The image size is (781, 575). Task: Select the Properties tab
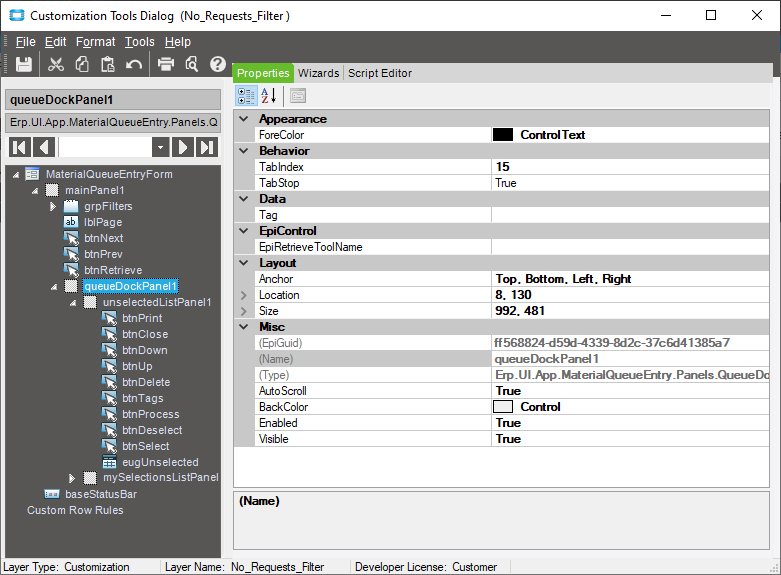263,73
